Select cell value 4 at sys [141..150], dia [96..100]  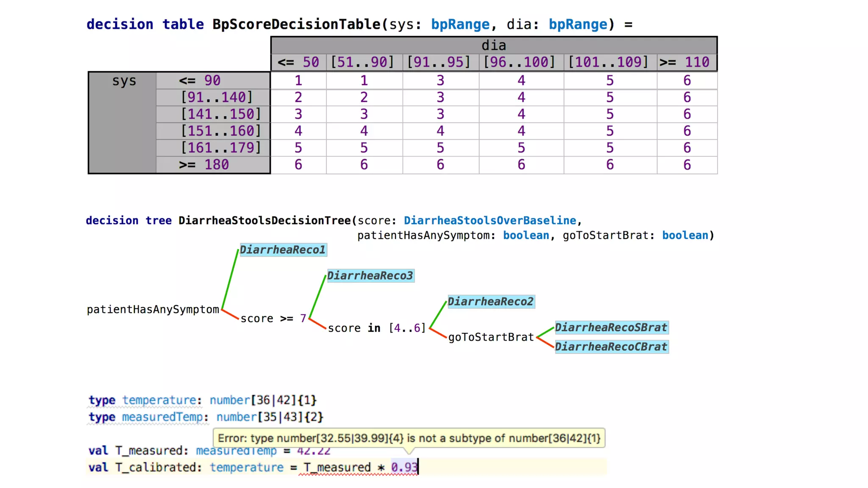(x=521, y=114)
